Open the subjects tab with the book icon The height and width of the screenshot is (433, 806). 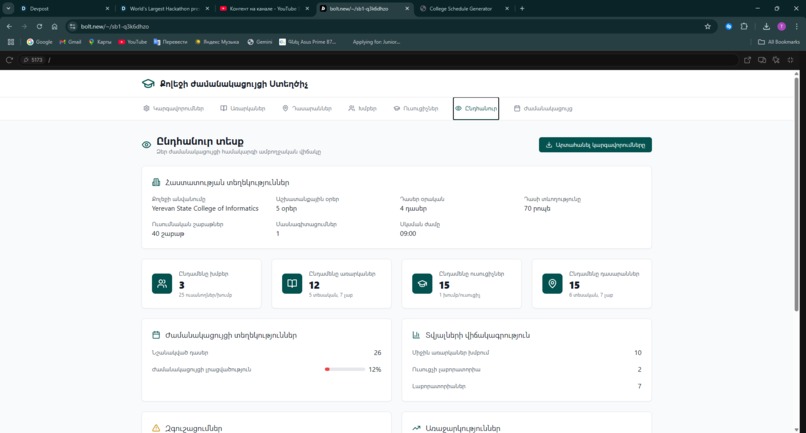[x=243, y=109]
